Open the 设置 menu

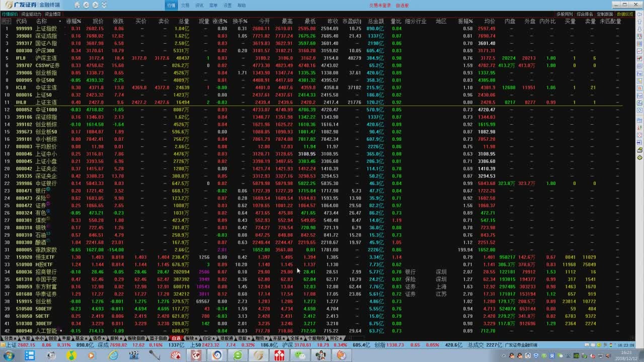227,5
